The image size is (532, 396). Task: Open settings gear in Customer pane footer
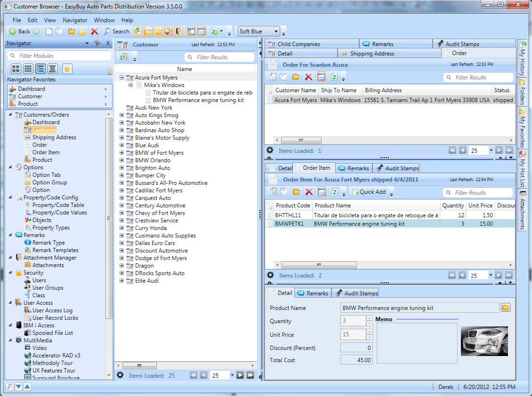pyautogui.click(x=120, y=375)
